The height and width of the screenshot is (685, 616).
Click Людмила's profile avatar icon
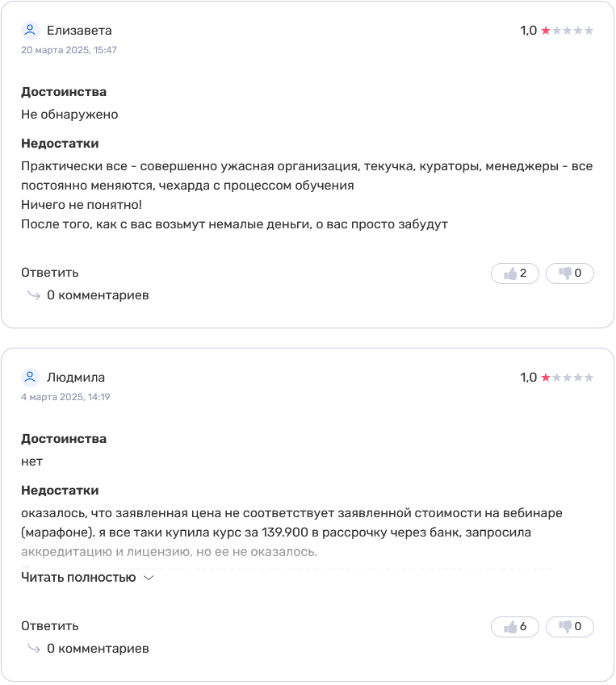(x=30, y=377)
